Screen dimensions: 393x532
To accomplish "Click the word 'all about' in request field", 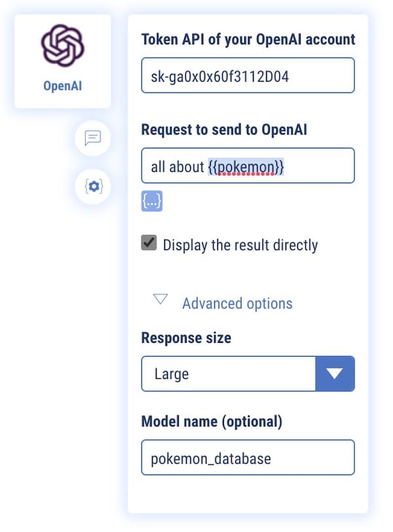I will coord(178,167).
